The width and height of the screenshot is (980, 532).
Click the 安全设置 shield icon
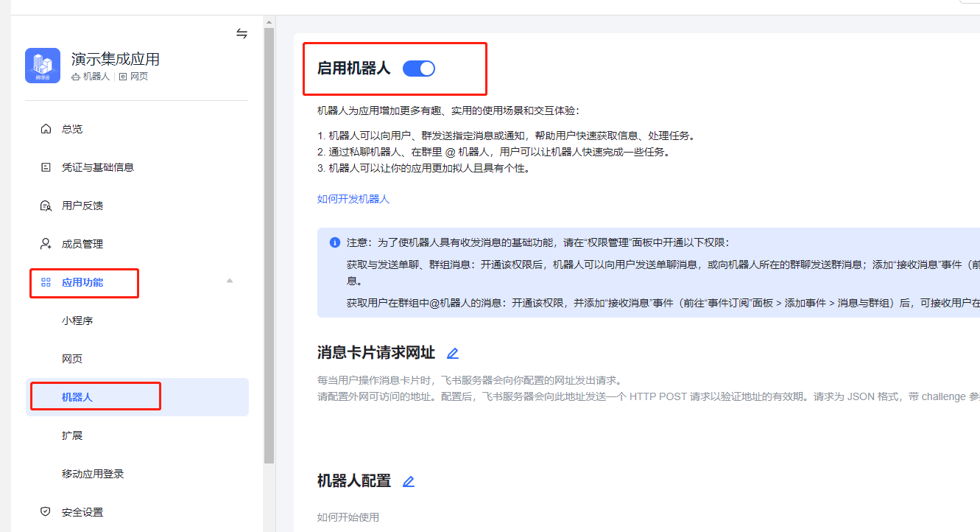(46, 512)
